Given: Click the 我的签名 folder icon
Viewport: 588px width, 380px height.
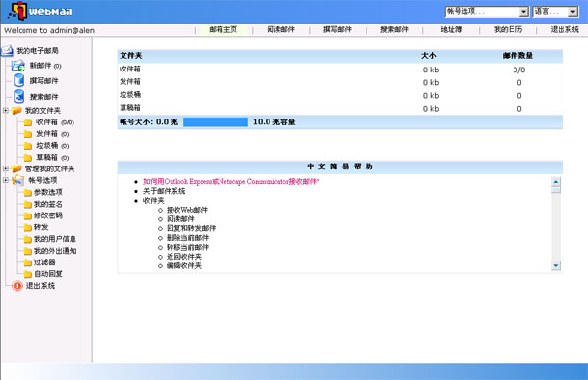Looking at the screenshot, I should pos(27,204).
